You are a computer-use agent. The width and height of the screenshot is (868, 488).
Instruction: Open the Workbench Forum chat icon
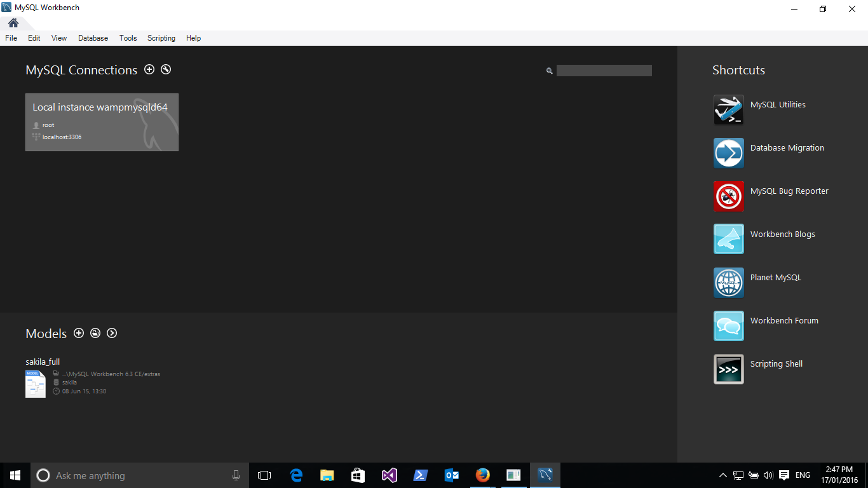pos(728,326)
